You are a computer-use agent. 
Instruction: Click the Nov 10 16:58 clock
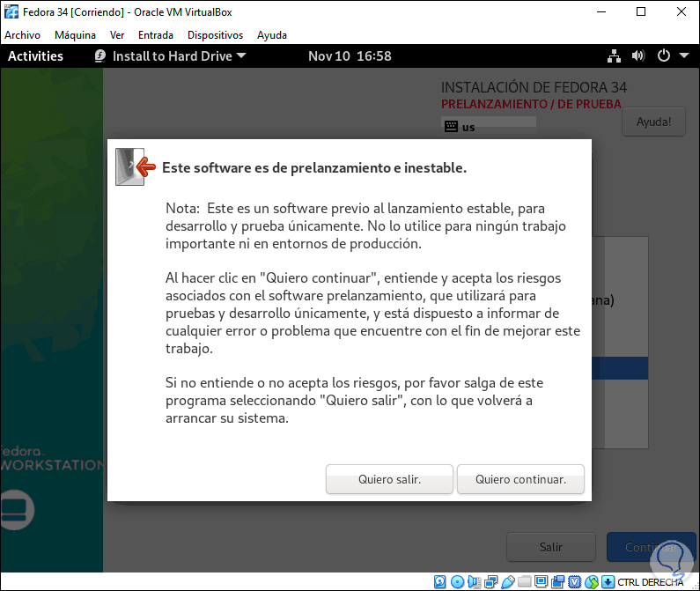click(350, 55)
